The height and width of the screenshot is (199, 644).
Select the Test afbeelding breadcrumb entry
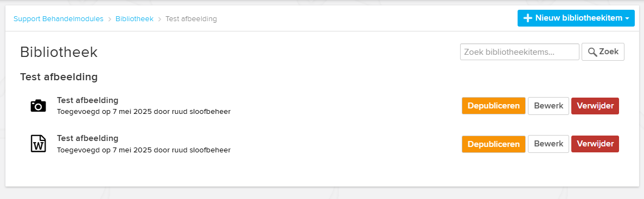pyautogui.click(x=191, y=19)
